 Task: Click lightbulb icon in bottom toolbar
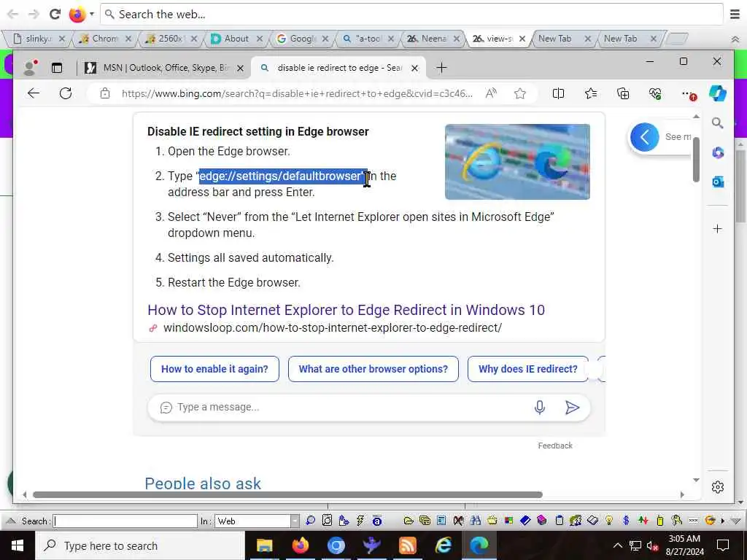click(609, 521)
